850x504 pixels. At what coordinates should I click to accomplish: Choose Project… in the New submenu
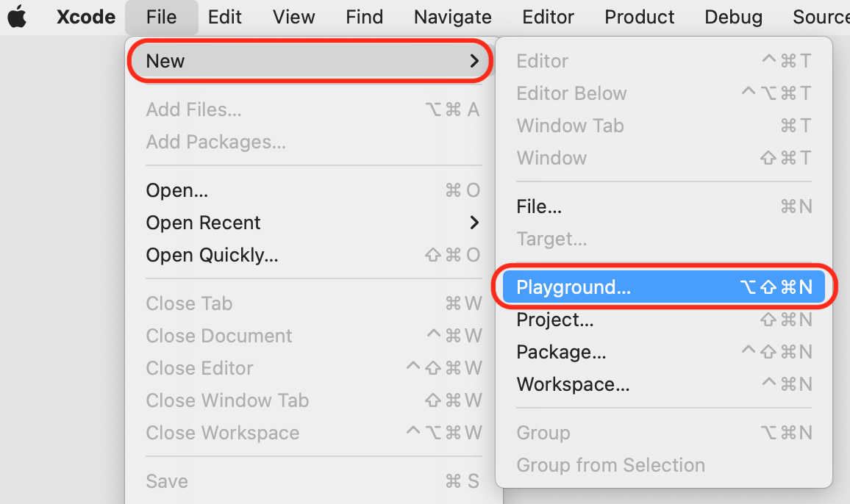[555, 320]
